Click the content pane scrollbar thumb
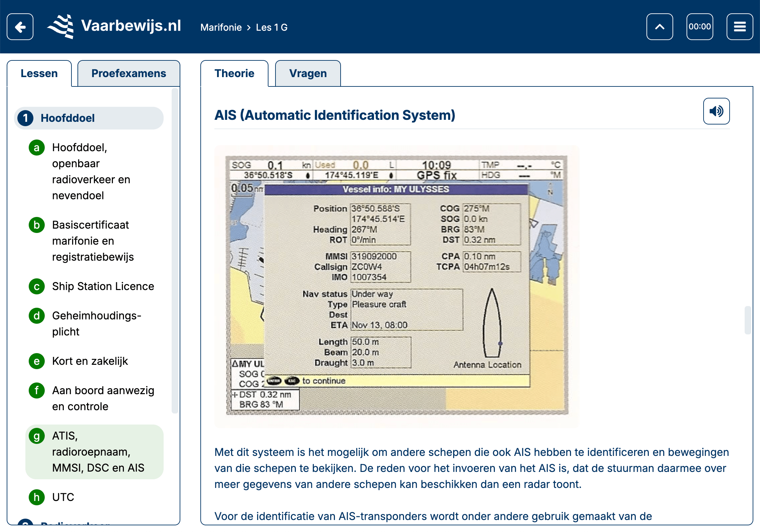 tap(748, 320)
